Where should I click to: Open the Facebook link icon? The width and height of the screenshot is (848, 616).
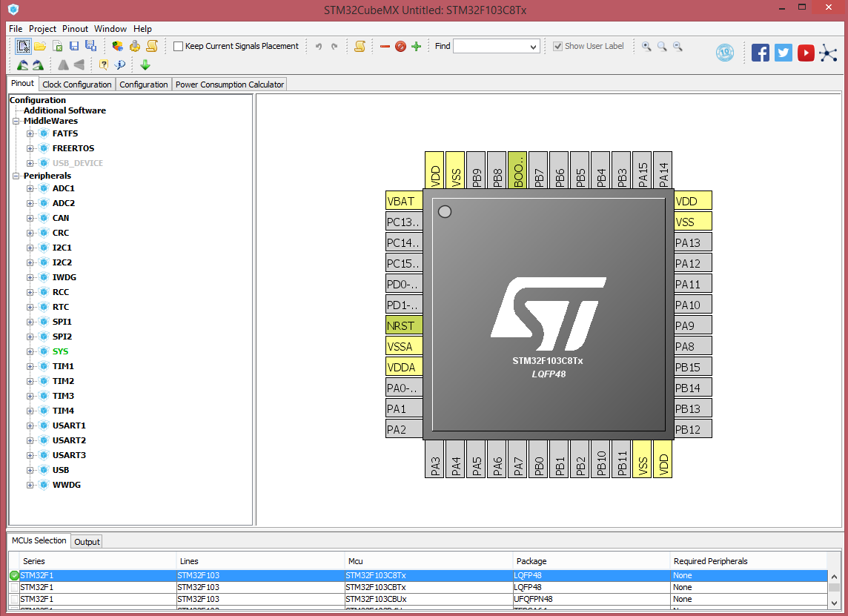[x=761, y=53]
